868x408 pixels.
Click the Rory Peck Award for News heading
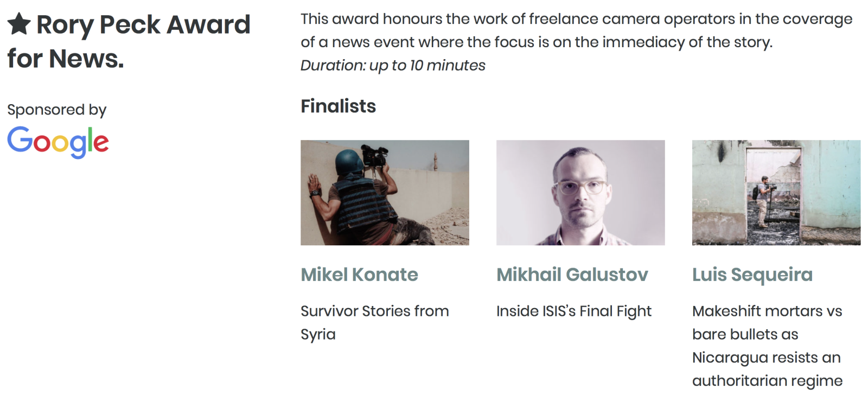(129, 41)
